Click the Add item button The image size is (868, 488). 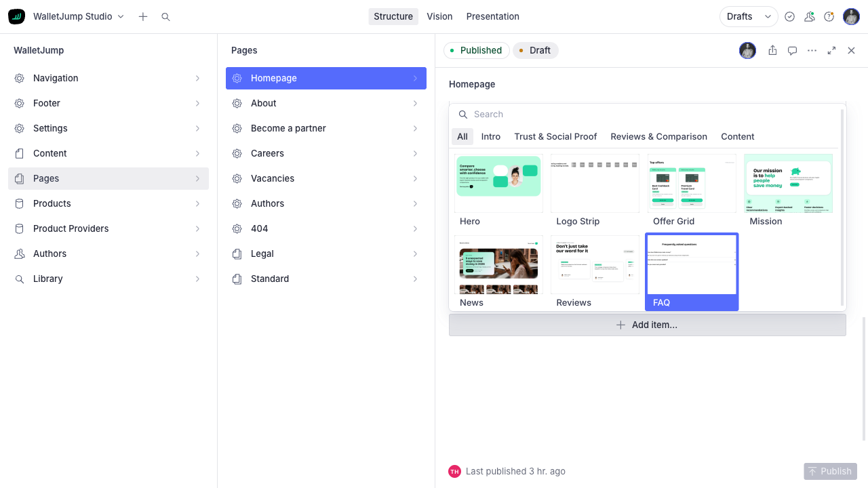pos(648,325)
